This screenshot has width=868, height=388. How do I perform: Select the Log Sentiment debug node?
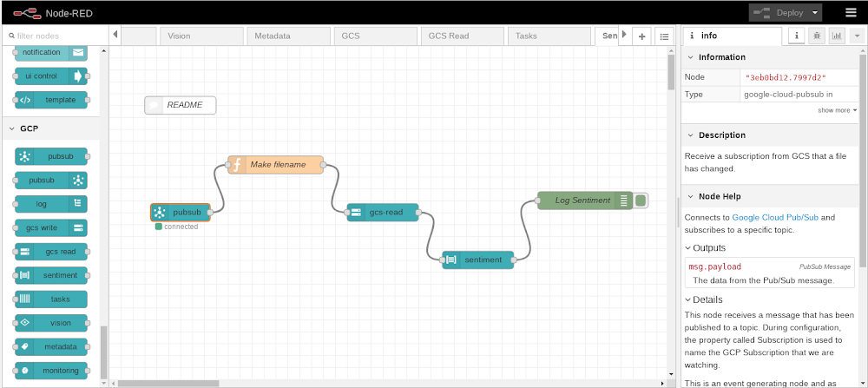pos(585,201)
